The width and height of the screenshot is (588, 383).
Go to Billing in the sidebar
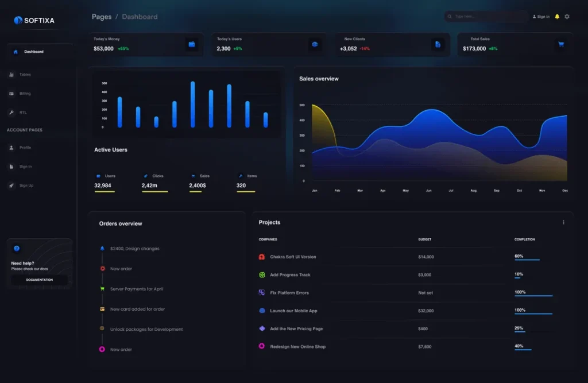pyautogui.click(x=25, y=94)
